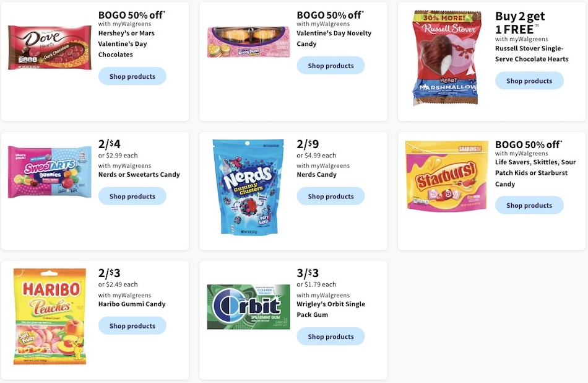Click Shop products for Hershey's or Mars chocolates
This screenshot has width=588, height=383.
click(x=132, y=76)
